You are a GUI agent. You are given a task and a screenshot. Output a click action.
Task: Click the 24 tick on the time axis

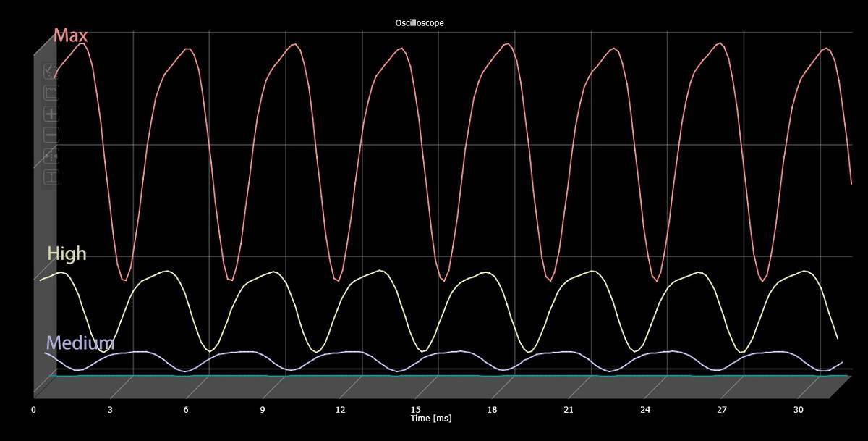coord(645,410)
